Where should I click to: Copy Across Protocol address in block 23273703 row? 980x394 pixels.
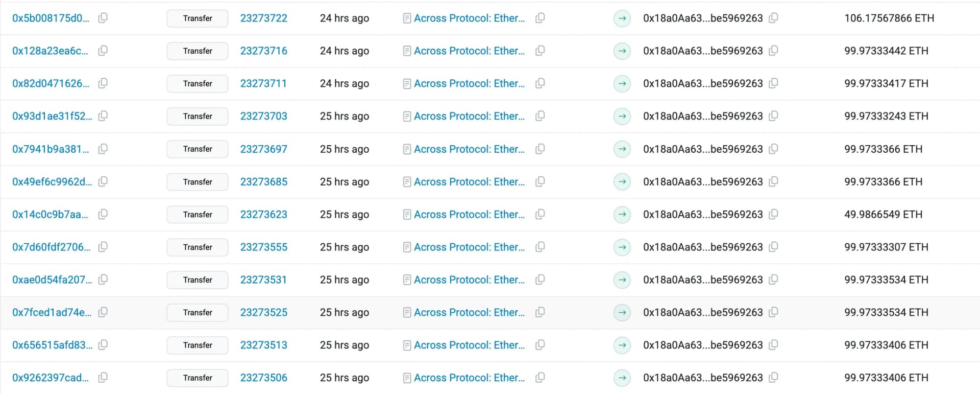tap(540, 116)
